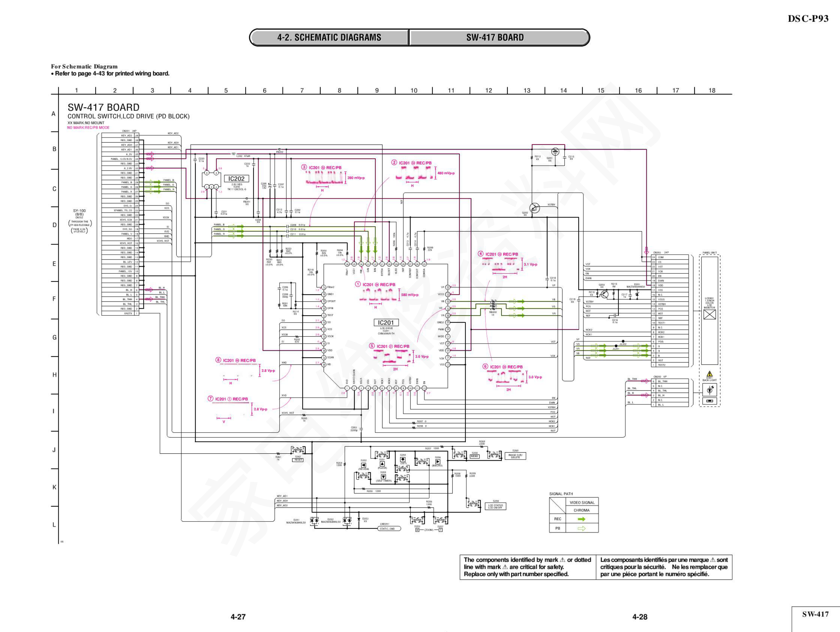Click the Q202 transistor symbol

point(535,208)
